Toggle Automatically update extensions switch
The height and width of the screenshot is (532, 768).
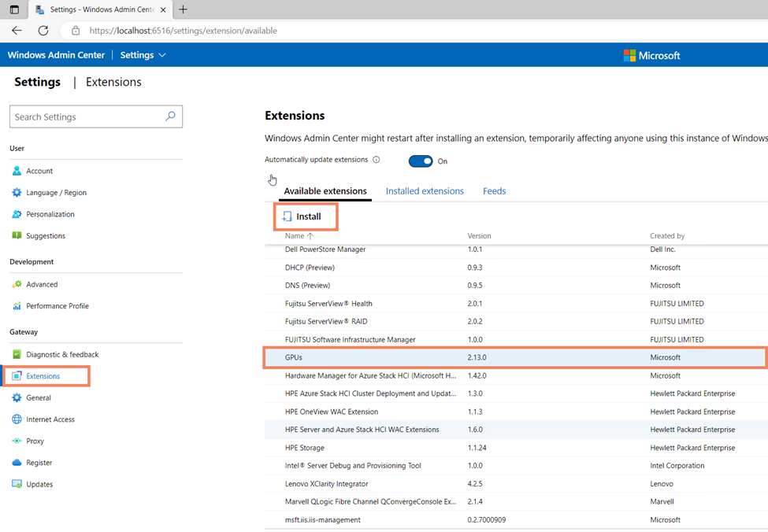tap(421, 161)
